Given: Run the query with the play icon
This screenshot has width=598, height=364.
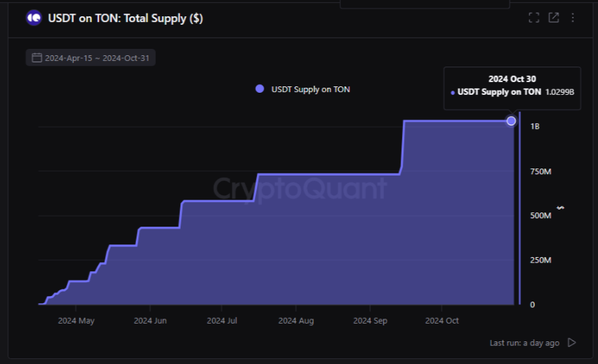Looking at the screenshot, I should 572,343.
